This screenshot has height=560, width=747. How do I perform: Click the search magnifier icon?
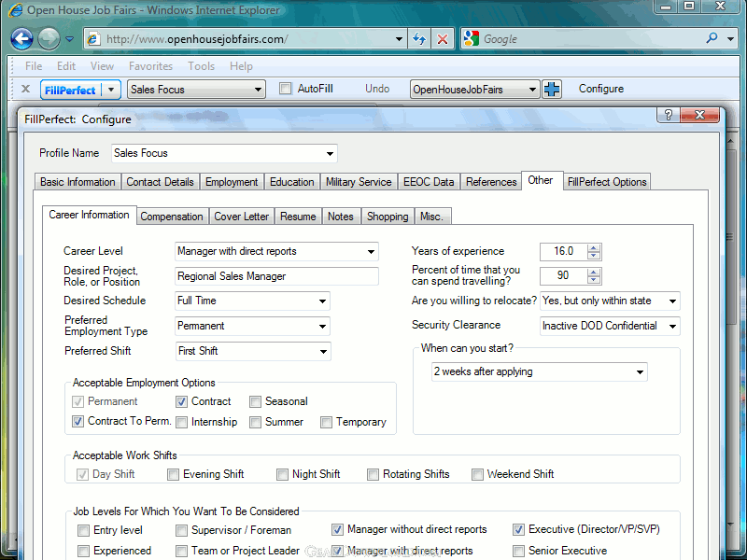coord(712,39)
